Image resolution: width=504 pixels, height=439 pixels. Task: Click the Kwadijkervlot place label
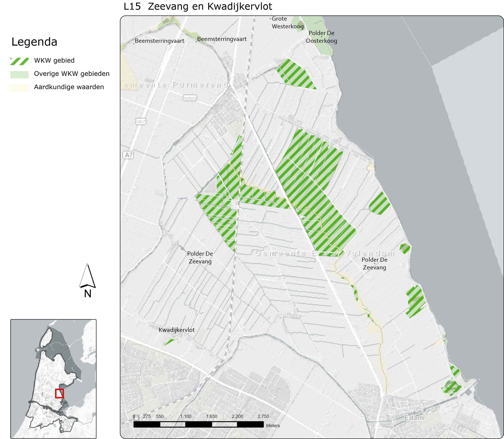[176, 330]
